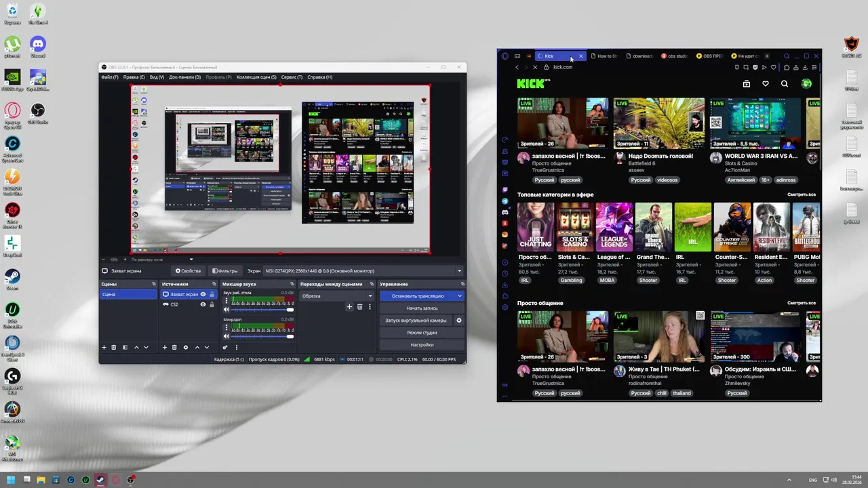The height and width of the screenshot is (488, 868).
Task: Open mixer options three-dot menu at panel bottom
Action: [x=237, y=347]
